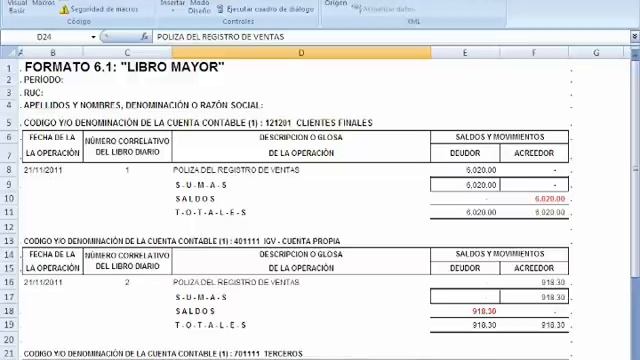Open the Insertar controls dropdown

tap(173, 5)
